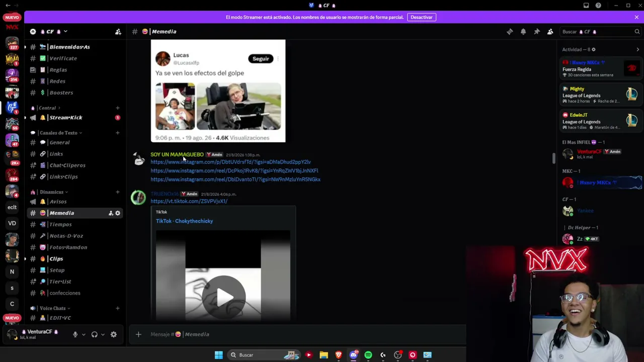Show pinned messages
644x362 pixels.
point(537,32)
